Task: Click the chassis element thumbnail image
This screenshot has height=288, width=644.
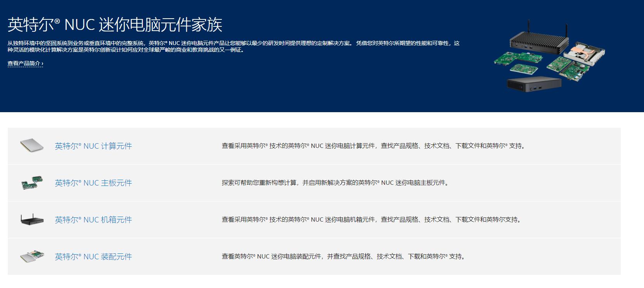Action: coord(32,219)
